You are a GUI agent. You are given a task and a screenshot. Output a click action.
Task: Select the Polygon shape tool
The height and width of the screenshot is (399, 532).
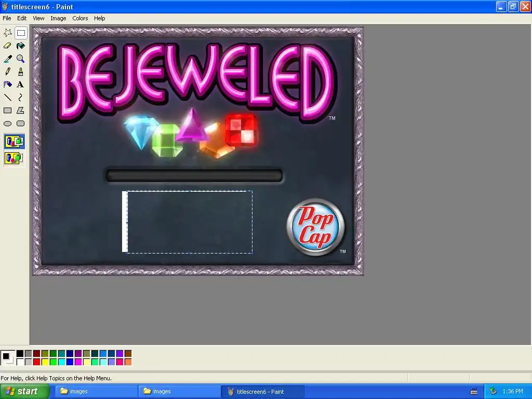pyautogui.click(x=21, y=111)
